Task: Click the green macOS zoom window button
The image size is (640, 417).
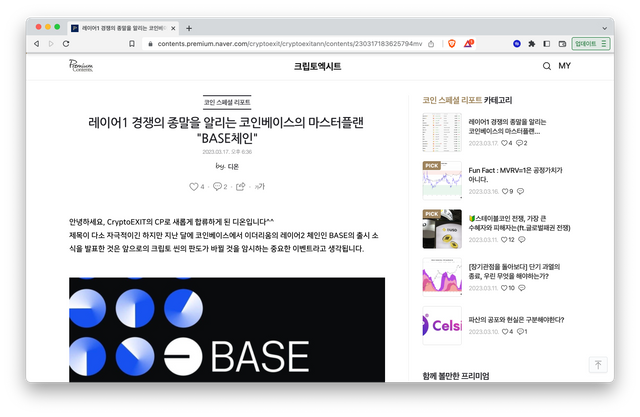Action: click(x=57, y=27)
